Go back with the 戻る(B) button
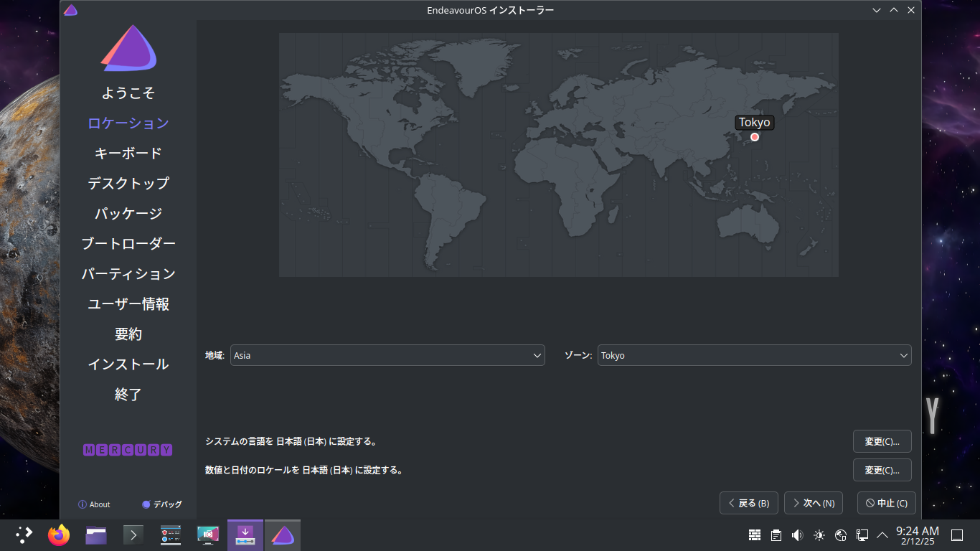This screenshot has height=551, width=980. [x=749, y=503]
